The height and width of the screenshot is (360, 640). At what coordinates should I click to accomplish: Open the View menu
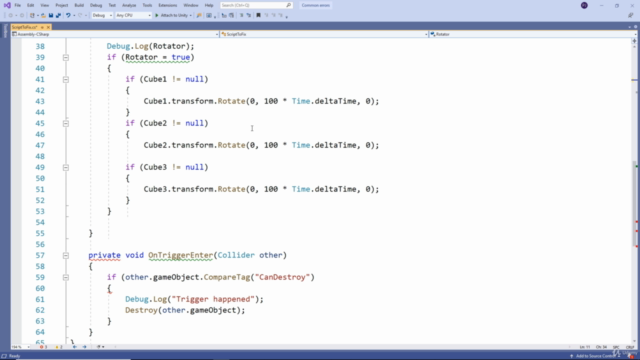click(x=44, y=5)
